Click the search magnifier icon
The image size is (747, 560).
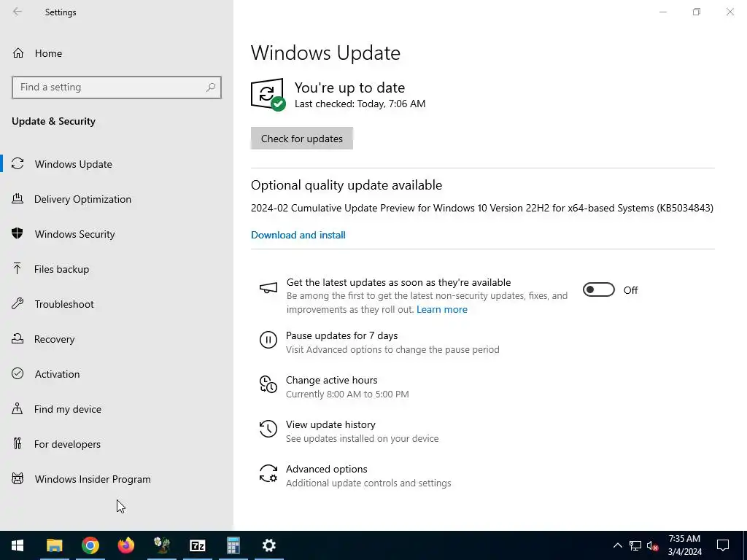click(x=211, y=87)
